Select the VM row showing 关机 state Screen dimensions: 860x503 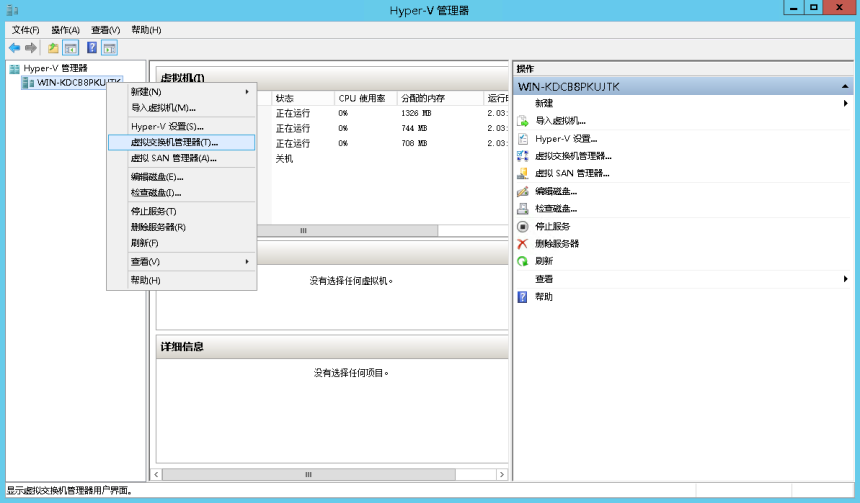pyautogui.click(x=389, y=159)
